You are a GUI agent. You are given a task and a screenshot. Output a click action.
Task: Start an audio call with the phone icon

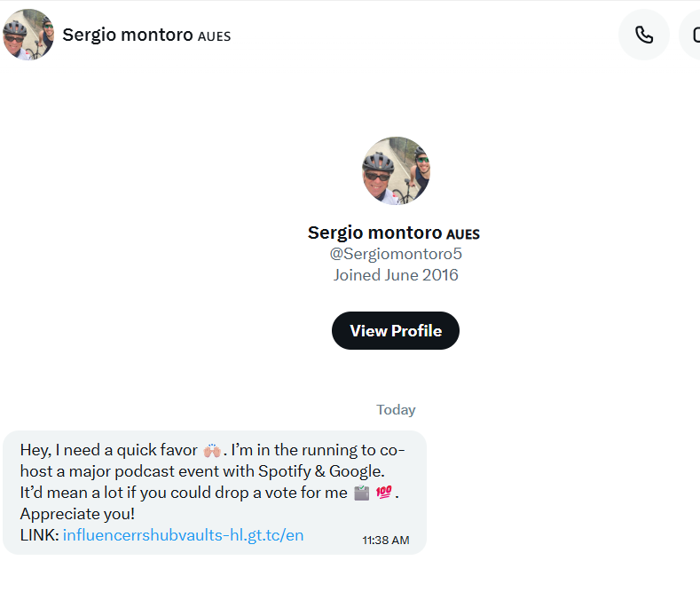coord(644,35)
